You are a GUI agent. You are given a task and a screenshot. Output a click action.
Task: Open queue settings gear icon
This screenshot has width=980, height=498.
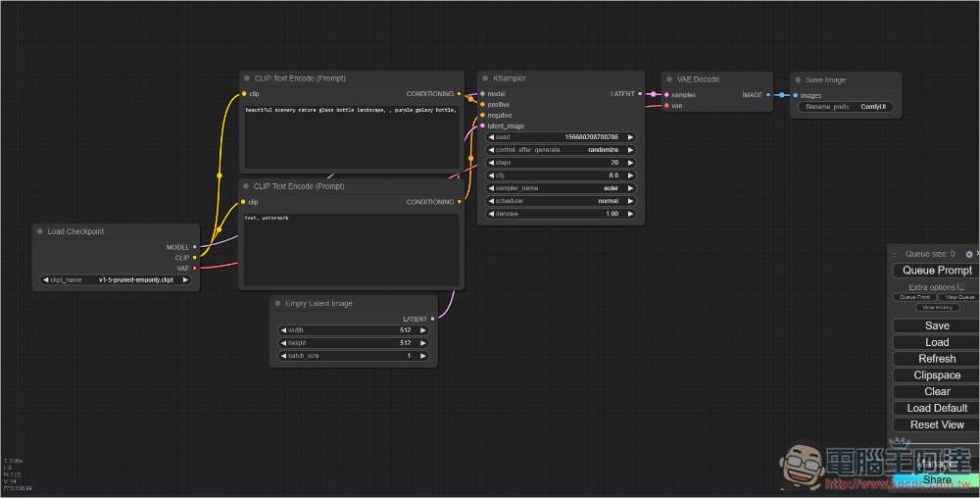[x=969, y=254]
